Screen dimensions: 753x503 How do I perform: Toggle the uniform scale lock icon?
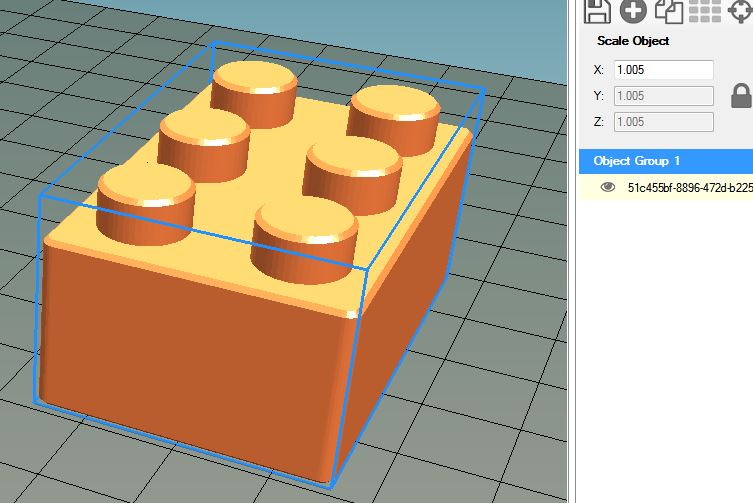pyautogui.click(x=741, y=96)
